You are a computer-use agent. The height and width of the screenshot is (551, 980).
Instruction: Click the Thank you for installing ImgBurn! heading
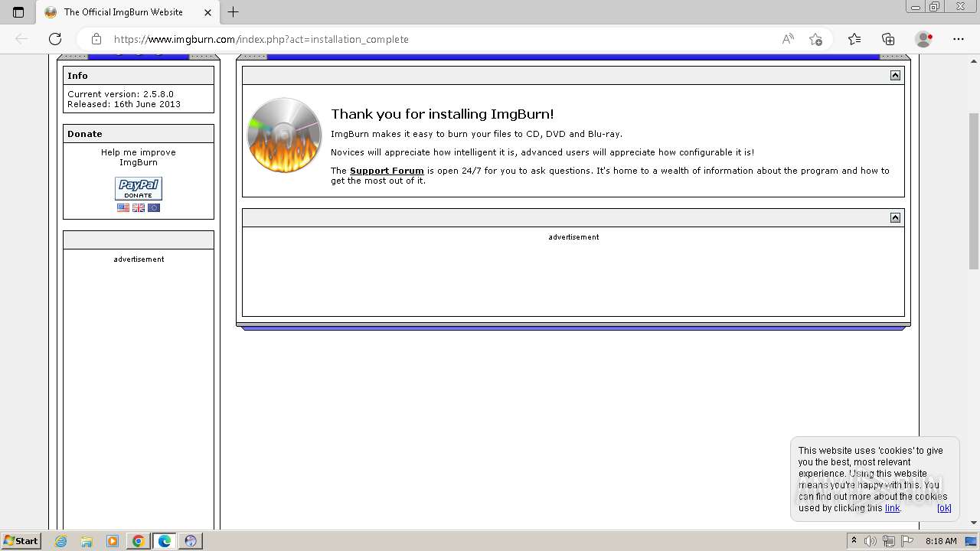[442, 114]
